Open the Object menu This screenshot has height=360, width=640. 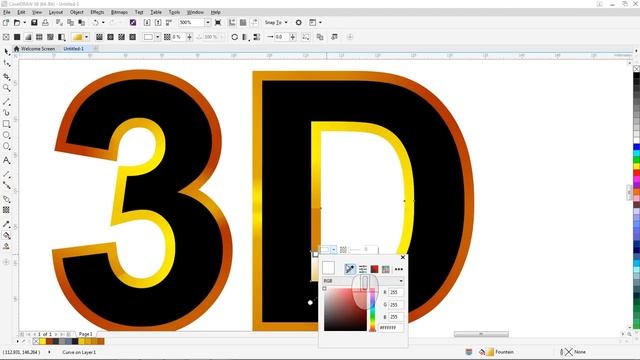(77, 12)
